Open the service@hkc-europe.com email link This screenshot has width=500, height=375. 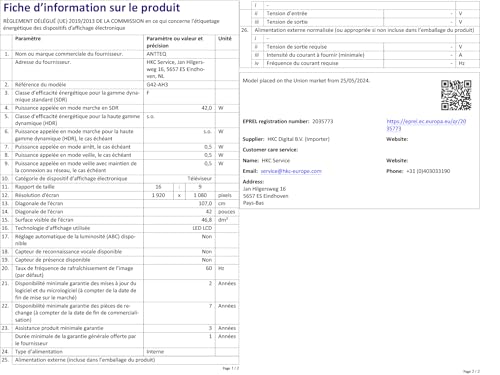(x=291, y=171)
